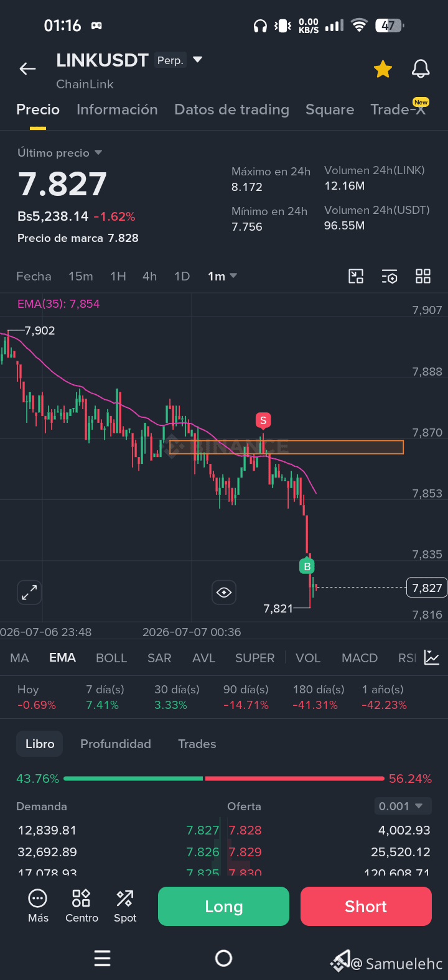Click bid quantity 12,839.81
The width and height of the screenshot is (448, 980).
point(47,830)
